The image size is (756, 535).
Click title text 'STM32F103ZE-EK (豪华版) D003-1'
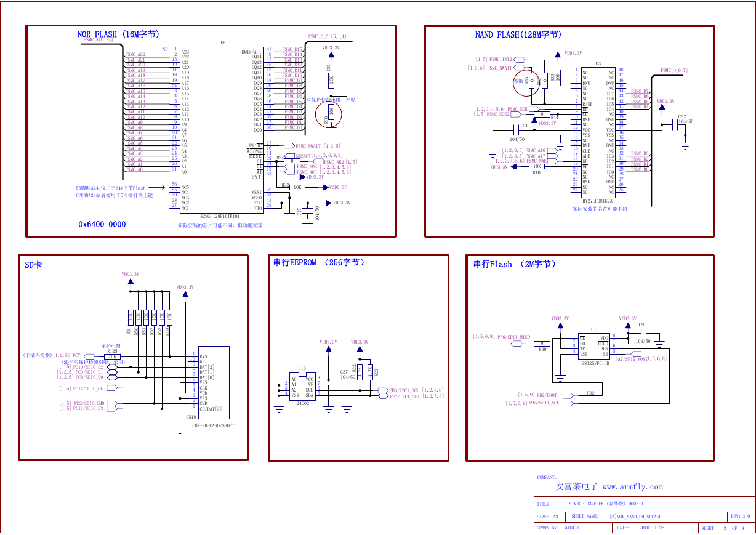(606, 504)
